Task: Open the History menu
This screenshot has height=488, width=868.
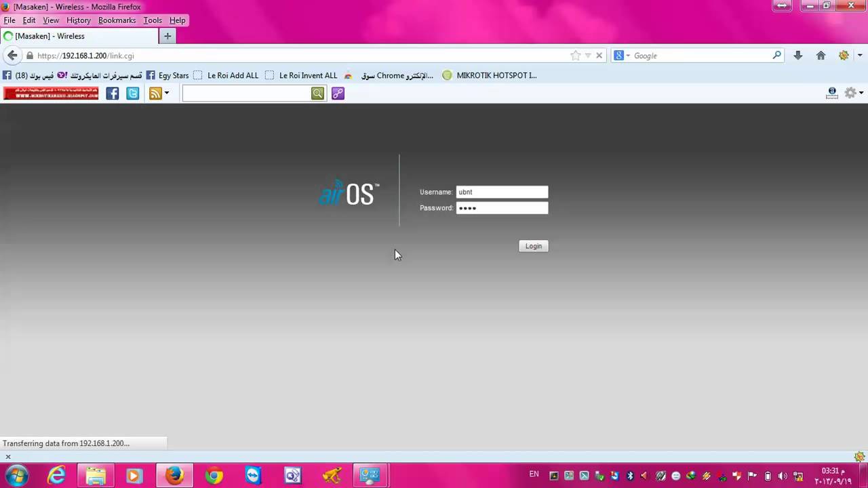Action: (x=79, y=20)
